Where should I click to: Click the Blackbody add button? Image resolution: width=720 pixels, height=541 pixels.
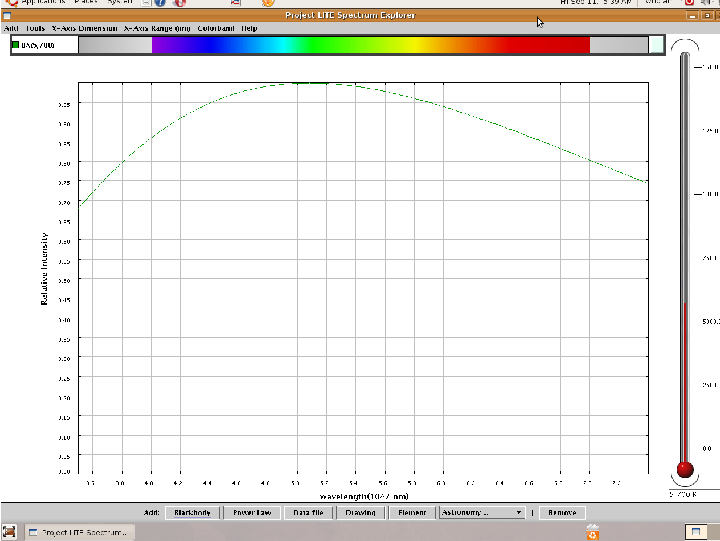[192, 512]
